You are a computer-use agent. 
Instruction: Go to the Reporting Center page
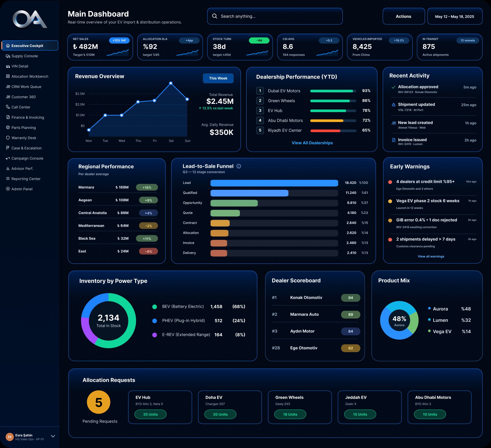[30, 179]
